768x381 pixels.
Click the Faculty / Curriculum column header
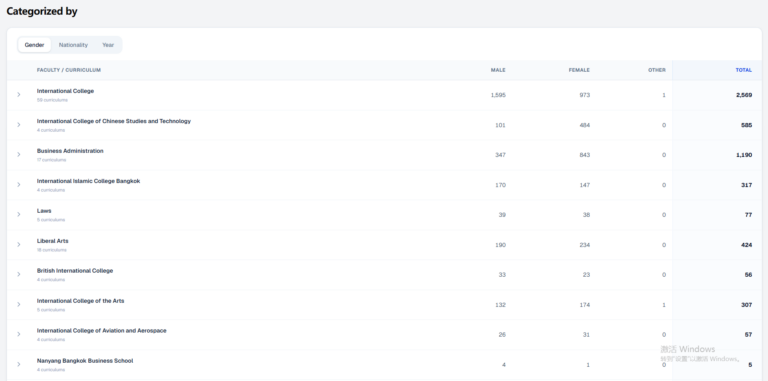[x=69, y=70]
